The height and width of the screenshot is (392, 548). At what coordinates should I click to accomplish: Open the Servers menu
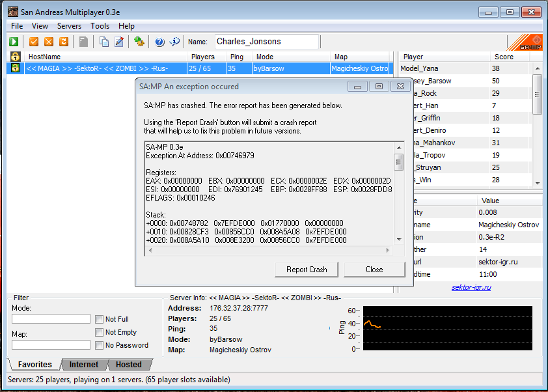(69, 26)
